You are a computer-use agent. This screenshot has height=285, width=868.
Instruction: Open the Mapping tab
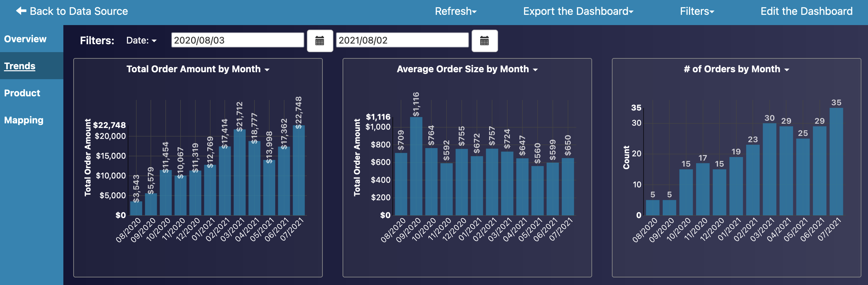tap(24, 120)
